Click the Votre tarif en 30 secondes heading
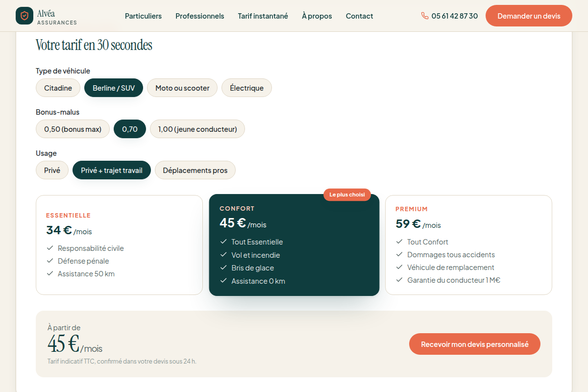Screen dimensions: 588x392 coord(94,45)
